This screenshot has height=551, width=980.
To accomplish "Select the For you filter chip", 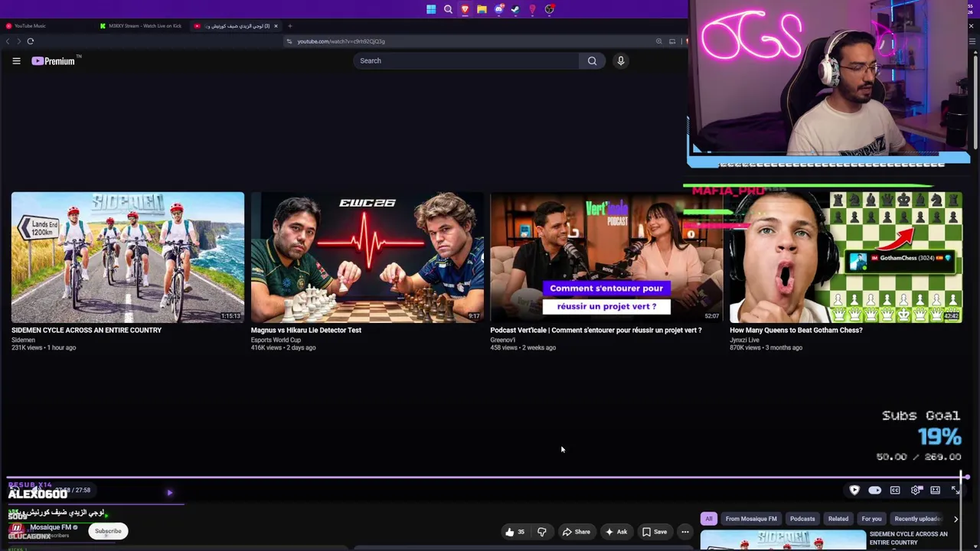I will [x=871, y=519].
